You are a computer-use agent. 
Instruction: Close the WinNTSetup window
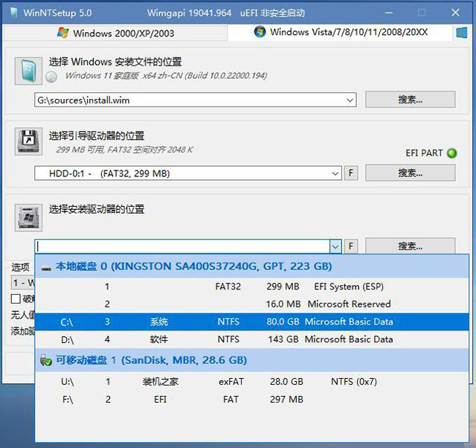pos(455,13)
